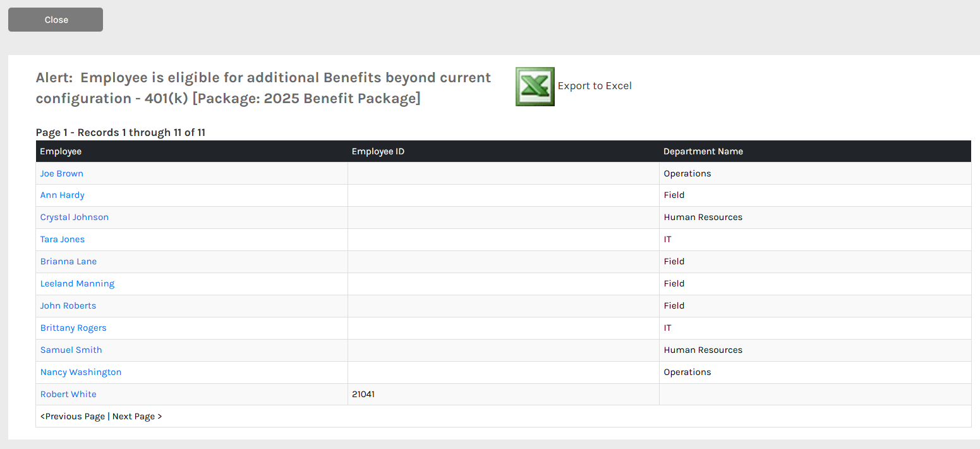View Brianna Lane's record

pos(68,262)
